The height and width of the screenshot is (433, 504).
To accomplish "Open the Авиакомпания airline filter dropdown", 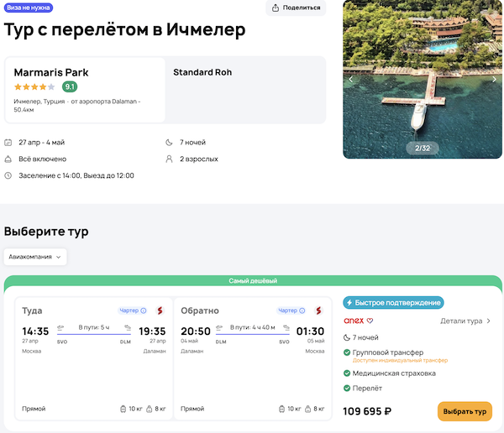I will click(35, 257).
